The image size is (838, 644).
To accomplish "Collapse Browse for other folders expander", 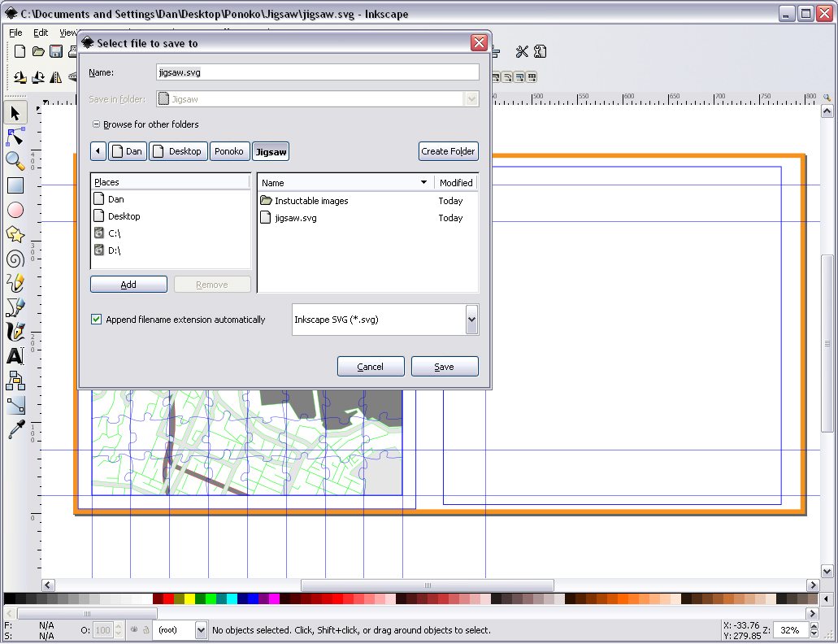I will point(96,124).
